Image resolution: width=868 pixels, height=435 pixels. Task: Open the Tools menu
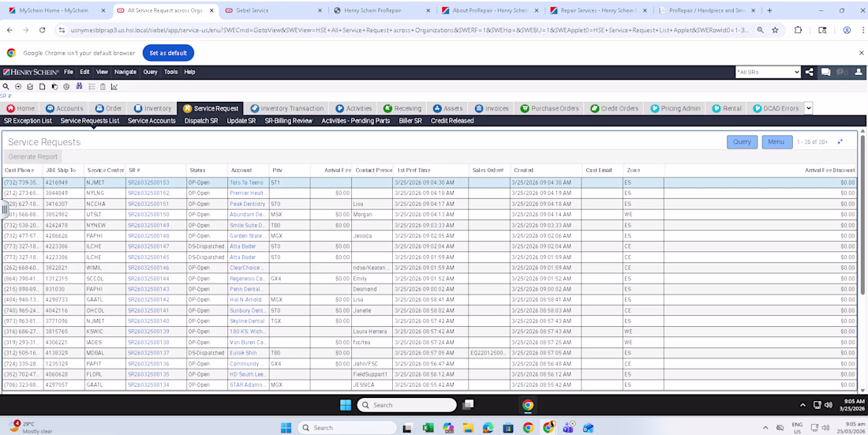[171, 72]
